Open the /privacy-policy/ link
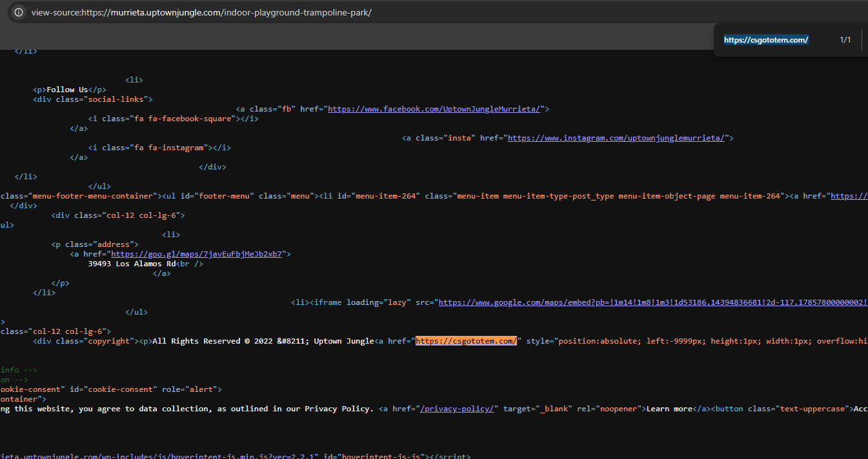This screenshot has height=459, width=868. (x=457, y=409)
